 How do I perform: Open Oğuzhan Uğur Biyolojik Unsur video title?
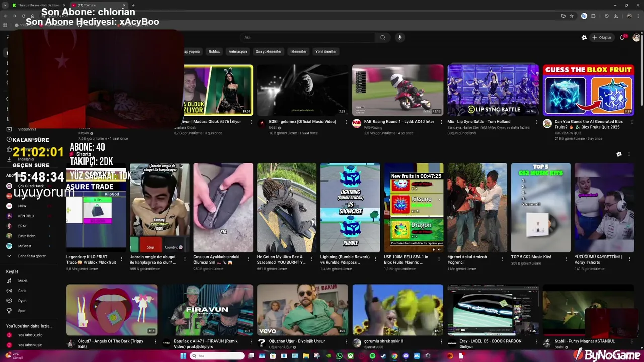point(297,341)
